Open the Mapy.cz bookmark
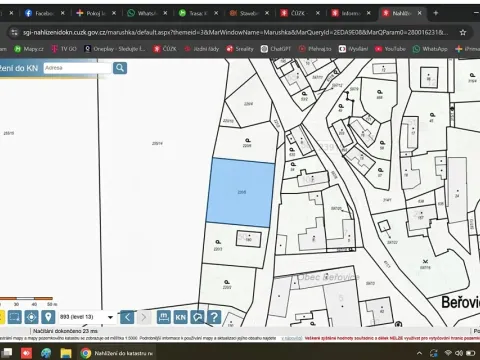The image size is (480, 360). (29, 49)
